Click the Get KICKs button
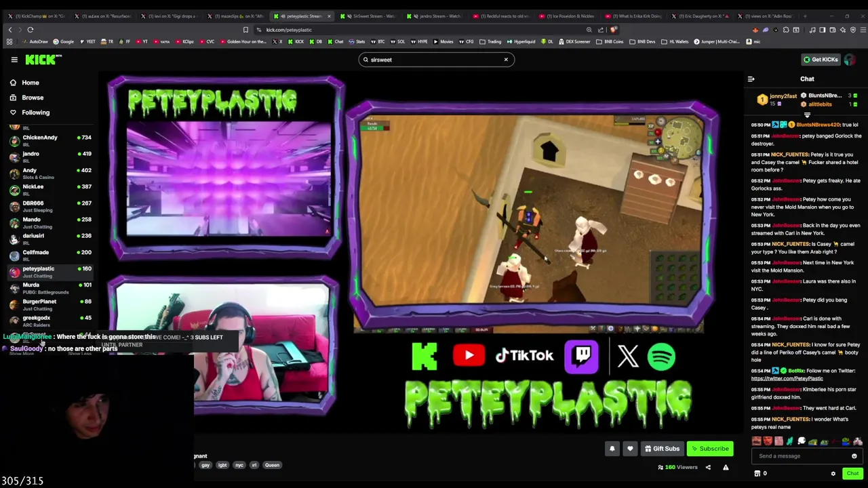868x488 pixels. (821, 60)
